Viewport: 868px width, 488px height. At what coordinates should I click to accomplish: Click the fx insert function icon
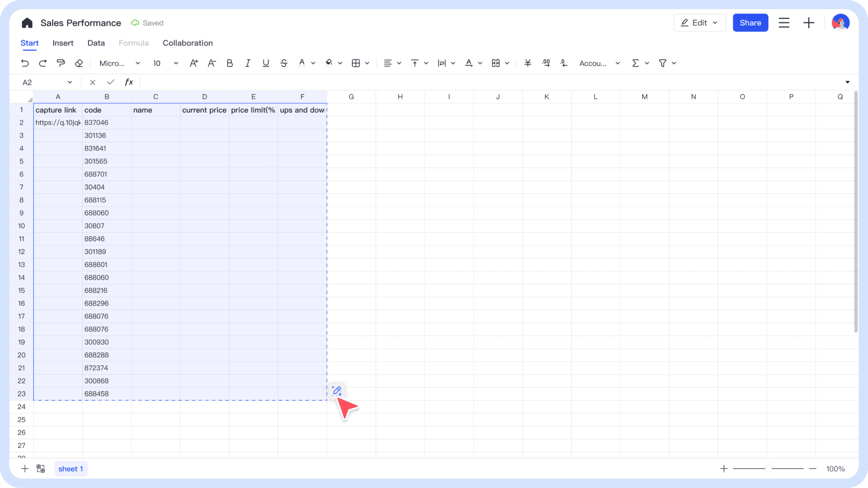129,82
